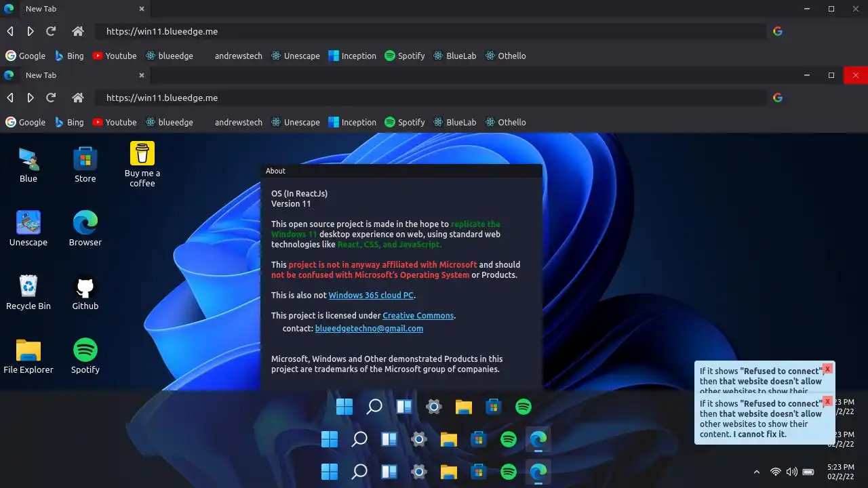Click Search icon on the bottom-most taskbar
Screen dimensions: 868x488
point(359,471)
